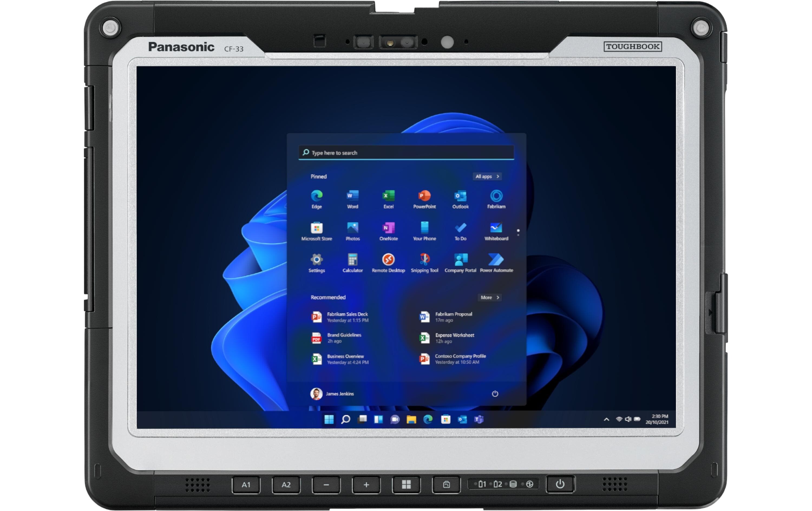Open Teams from the taskbar
Viewport: 812px width, 511px height.
point(479,419)
